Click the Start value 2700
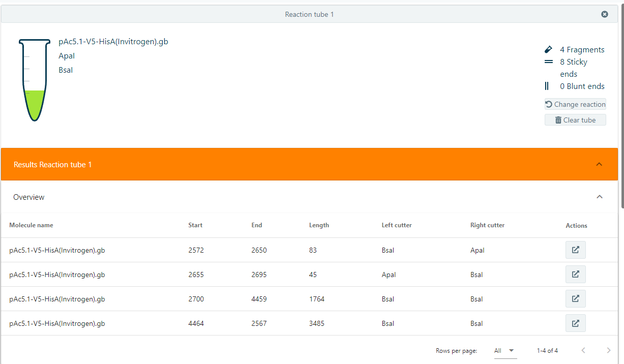 (196, 299)
